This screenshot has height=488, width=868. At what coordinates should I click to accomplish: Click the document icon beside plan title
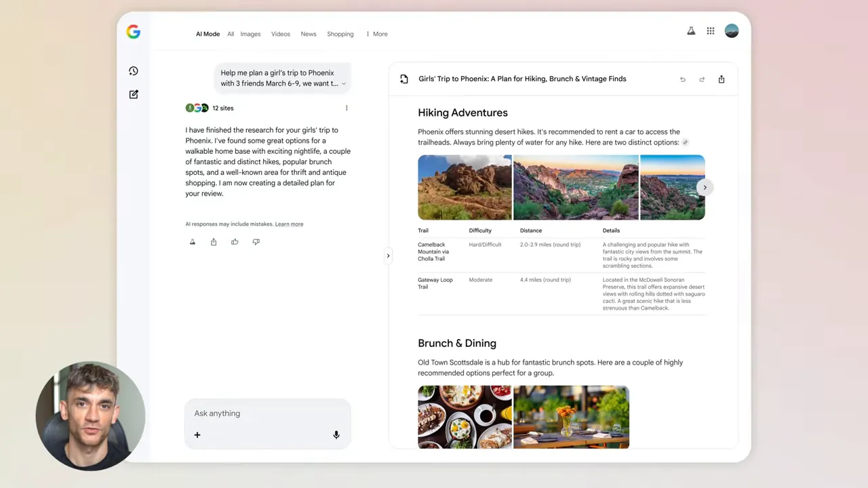(404, 79)
